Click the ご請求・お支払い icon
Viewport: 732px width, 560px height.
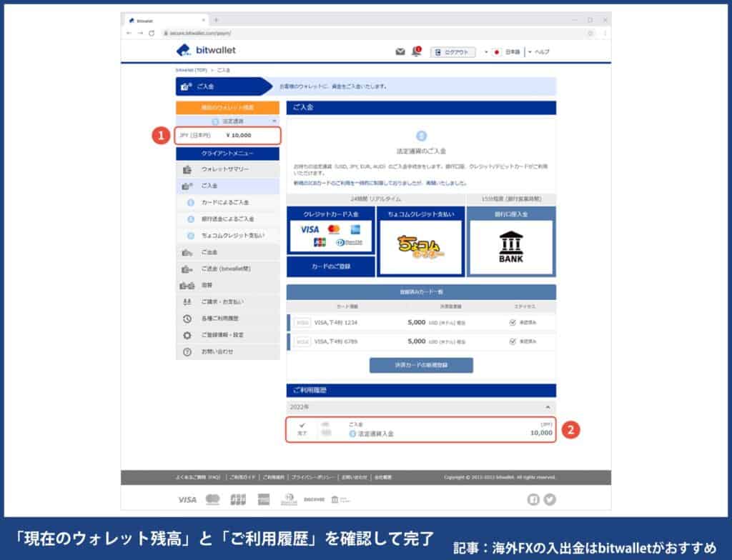point(187,302)
